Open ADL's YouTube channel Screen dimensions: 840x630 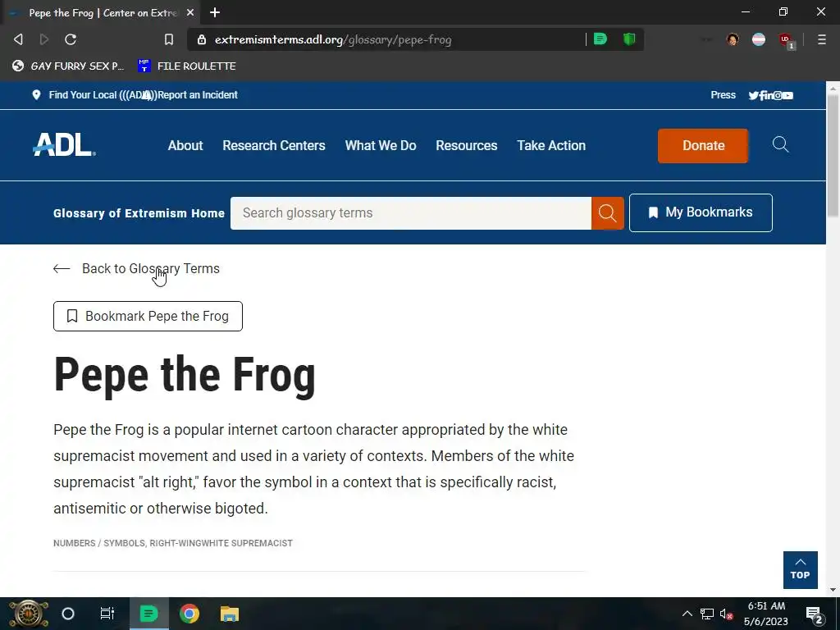[787, 95]
